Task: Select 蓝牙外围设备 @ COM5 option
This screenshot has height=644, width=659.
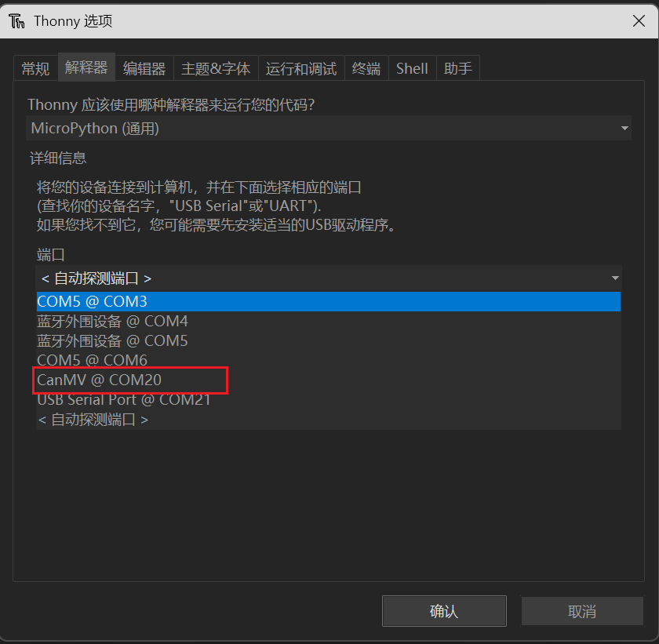Action: (x=329, y=340)
